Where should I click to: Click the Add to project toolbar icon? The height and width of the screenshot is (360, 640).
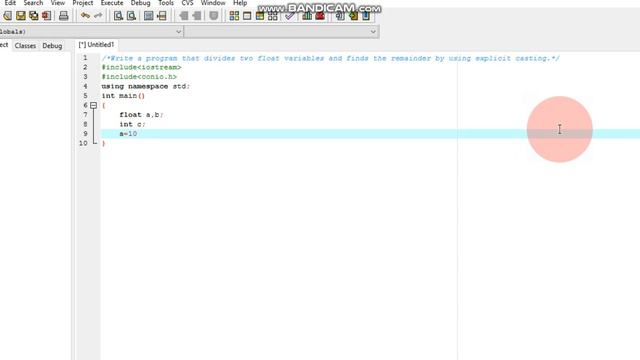(x=340, y=16)
